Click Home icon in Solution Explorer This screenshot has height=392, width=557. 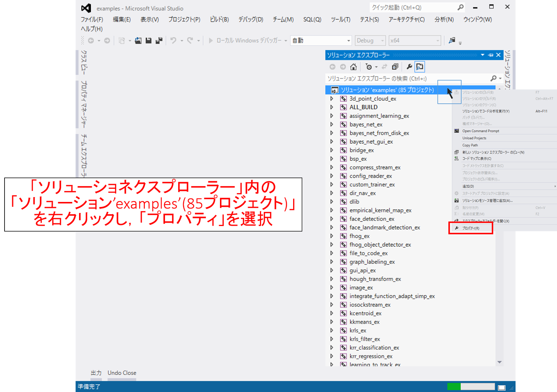(353, 67)
